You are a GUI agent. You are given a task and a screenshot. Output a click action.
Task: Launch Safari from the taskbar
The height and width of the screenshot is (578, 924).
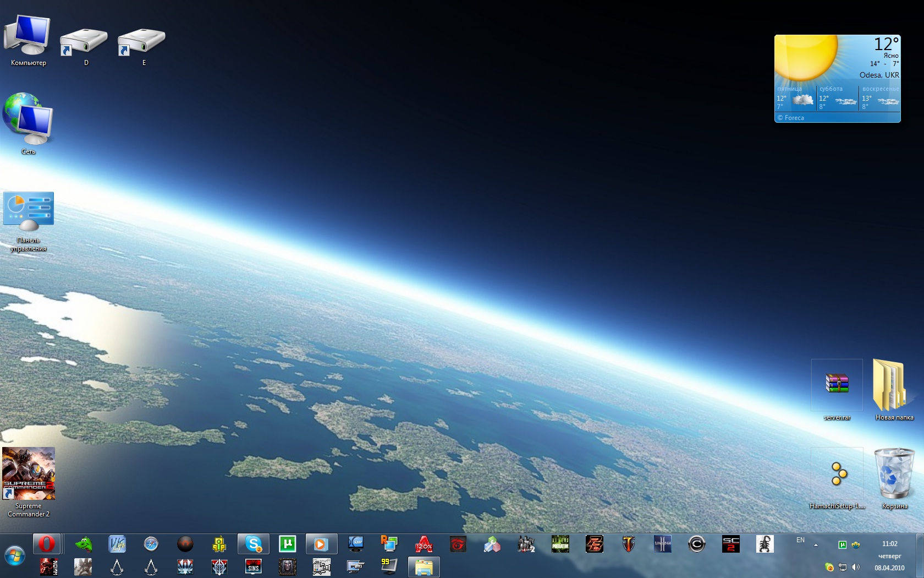(151, 544)
